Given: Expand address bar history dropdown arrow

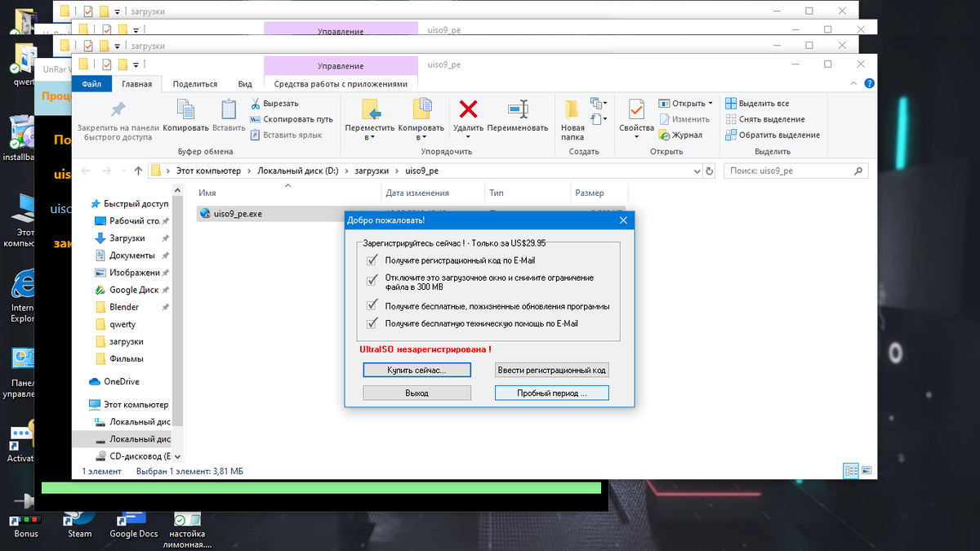Looking at the screenshot, I should click(696, 171).
